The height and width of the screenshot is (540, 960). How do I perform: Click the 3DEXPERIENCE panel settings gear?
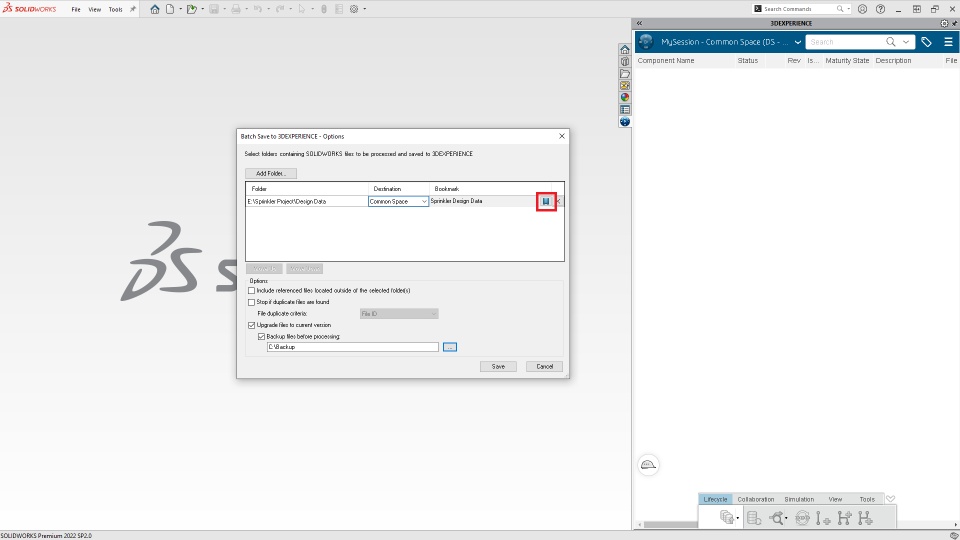[944, 23]
